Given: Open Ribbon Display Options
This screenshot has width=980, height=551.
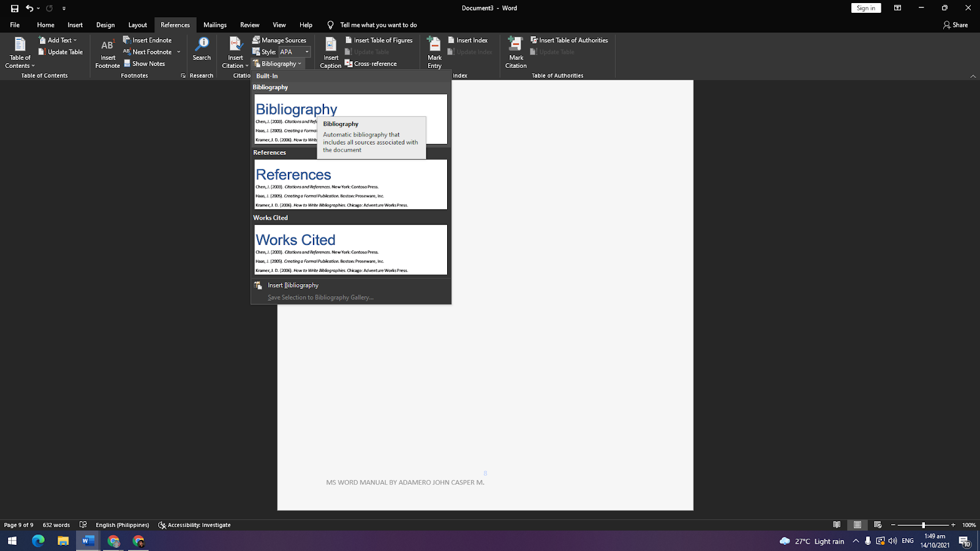Looking at the screenshot, I should [x=897, y=8].
